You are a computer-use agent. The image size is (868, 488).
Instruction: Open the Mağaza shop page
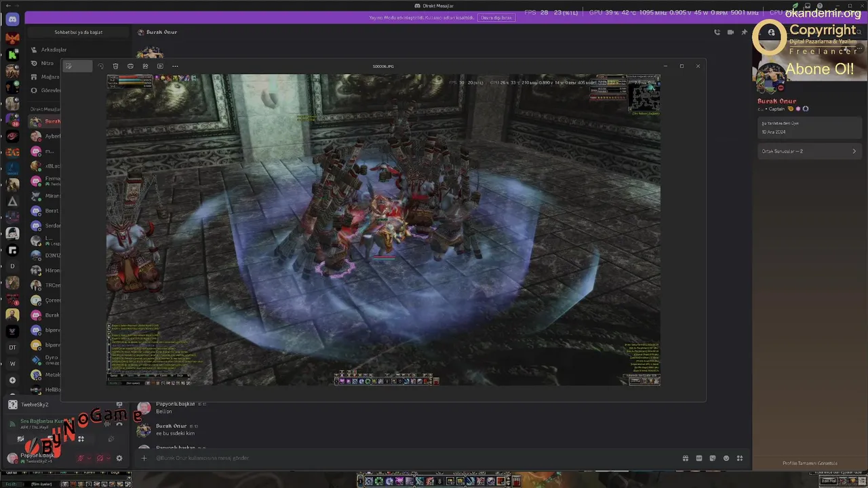point(50,77)
